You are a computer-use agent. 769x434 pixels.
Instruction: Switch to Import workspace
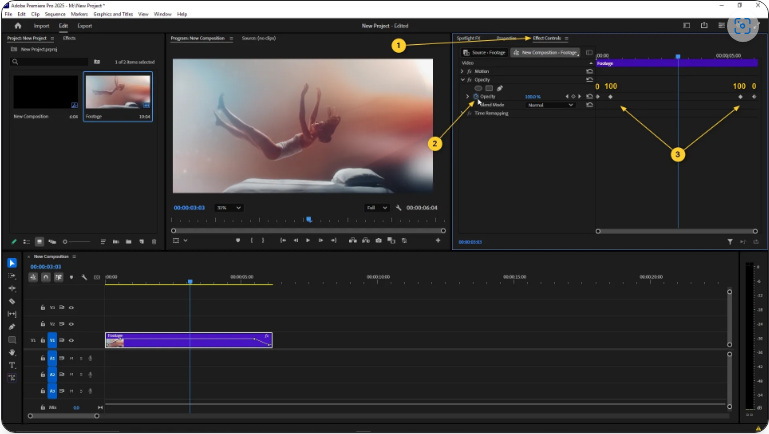[41, 26]
